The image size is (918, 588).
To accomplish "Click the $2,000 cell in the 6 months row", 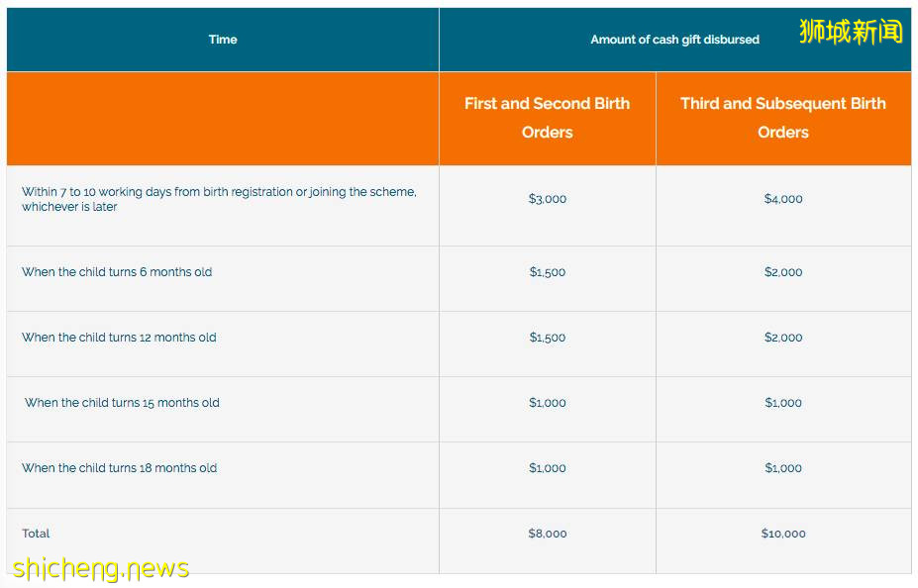I will click(783, 272).
